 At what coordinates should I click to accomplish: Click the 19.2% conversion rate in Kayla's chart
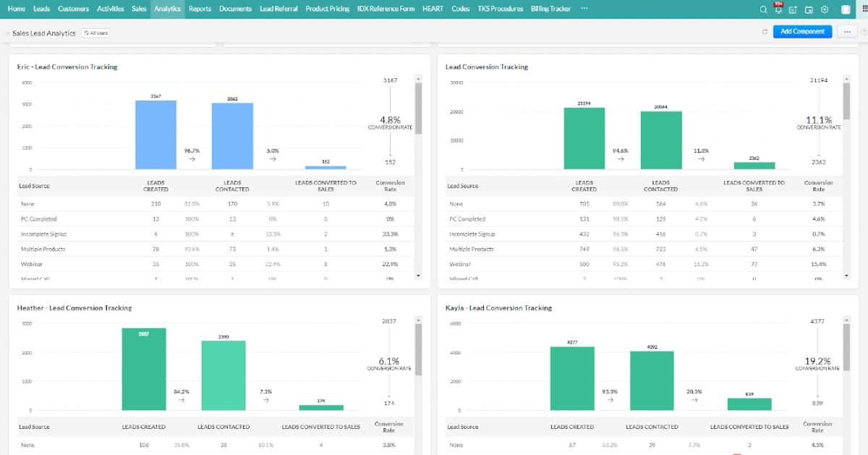(x=817, y=360)
